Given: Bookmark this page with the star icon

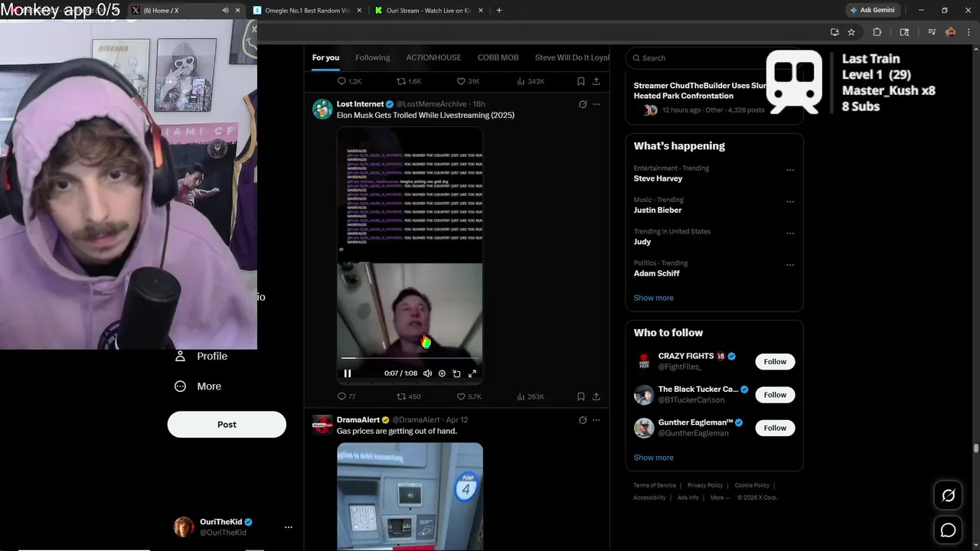Looking at the screenshot, I should pos(851,32).
